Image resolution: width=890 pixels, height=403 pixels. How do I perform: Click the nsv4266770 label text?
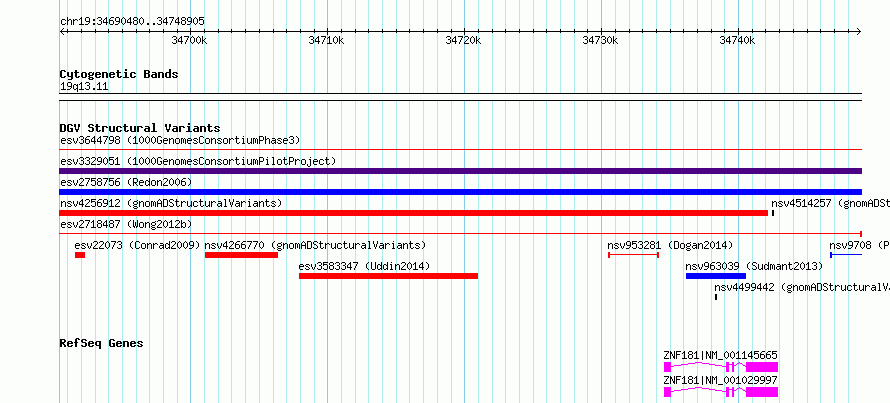point(315,245)
